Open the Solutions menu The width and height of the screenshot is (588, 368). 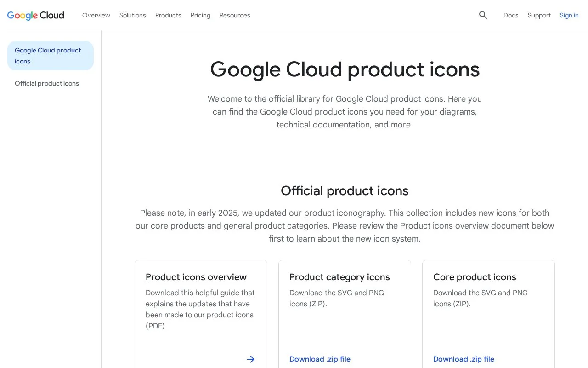(x=133, y=15)
